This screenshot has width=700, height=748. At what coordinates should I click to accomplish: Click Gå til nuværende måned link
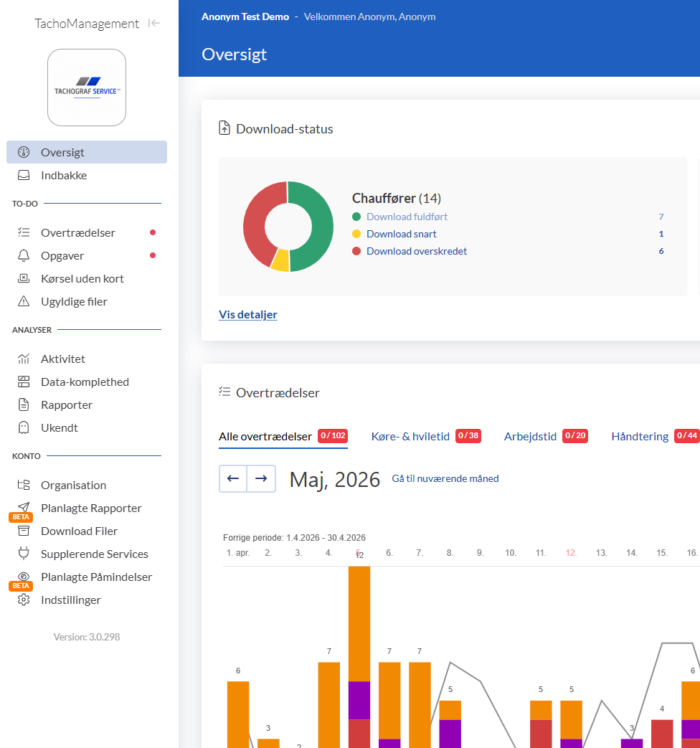pos(445,478)
